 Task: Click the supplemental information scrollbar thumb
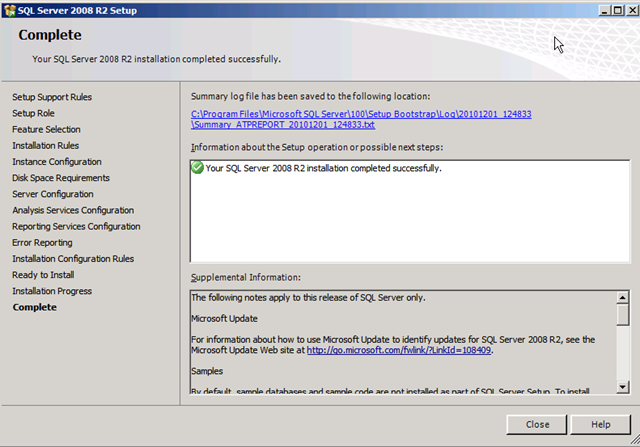[x=622, y=315]
